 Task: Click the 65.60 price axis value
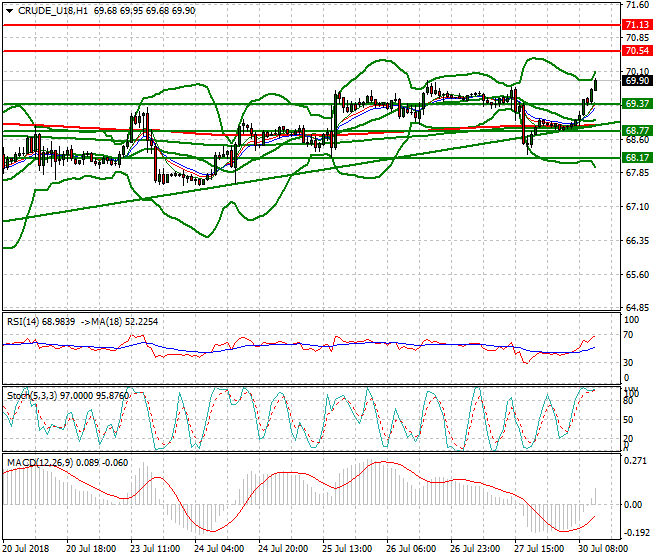click(x=637, y=275)
